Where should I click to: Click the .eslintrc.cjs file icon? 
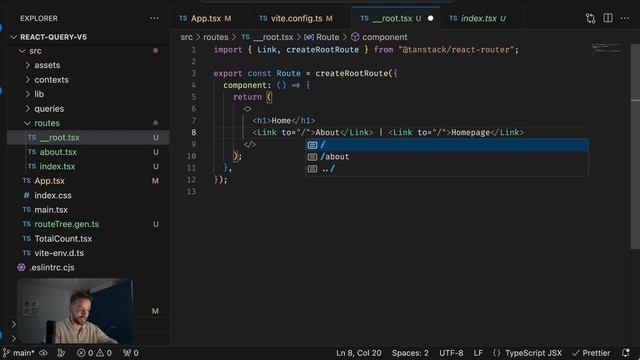pyautogui.click(x=21, y=268)
